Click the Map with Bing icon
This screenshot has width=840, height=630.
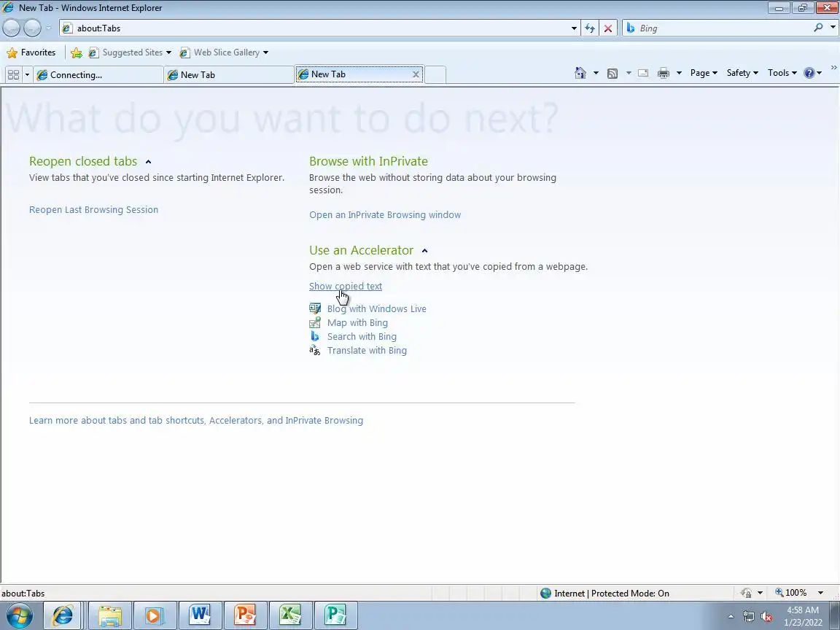pyautogui.click(x=315, y=322)
